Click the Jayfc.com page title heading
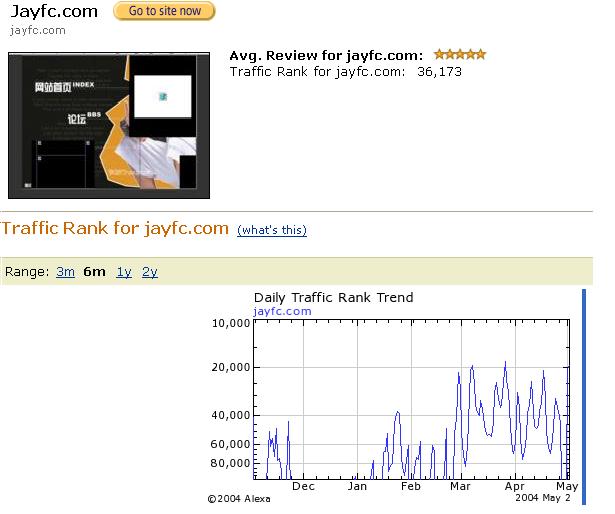The image size is (615, 514). 54,11
